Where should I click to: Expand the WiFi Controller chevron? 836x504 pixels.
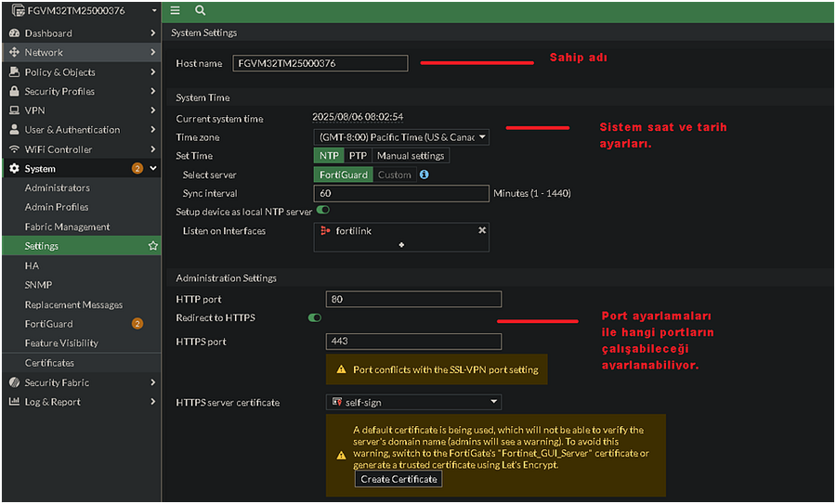(x=153, y=149)
